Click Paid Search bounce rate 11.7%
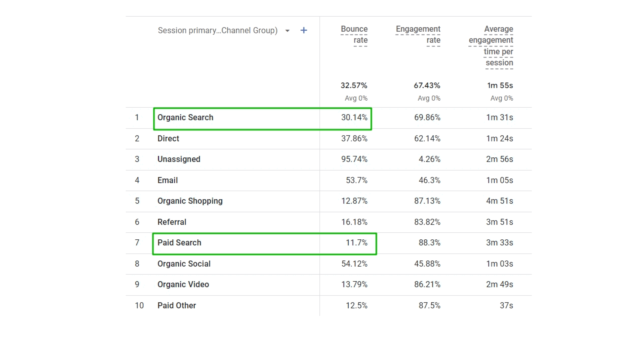The width and height of the screenshot is (644, 342). (x=356, y=243)
